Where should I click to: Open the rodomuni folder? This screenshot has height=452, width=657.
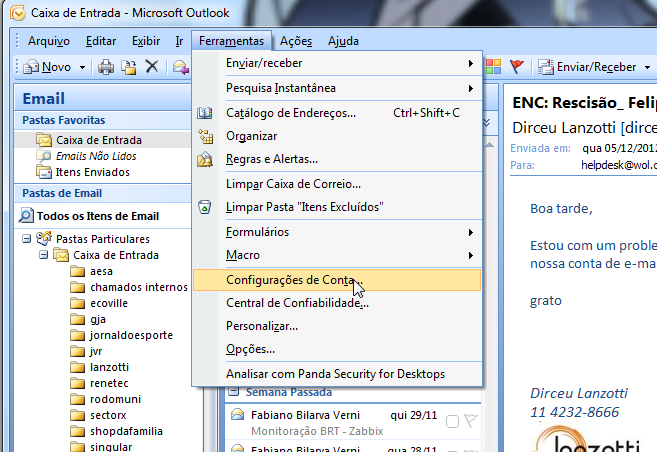coord(115,399)
